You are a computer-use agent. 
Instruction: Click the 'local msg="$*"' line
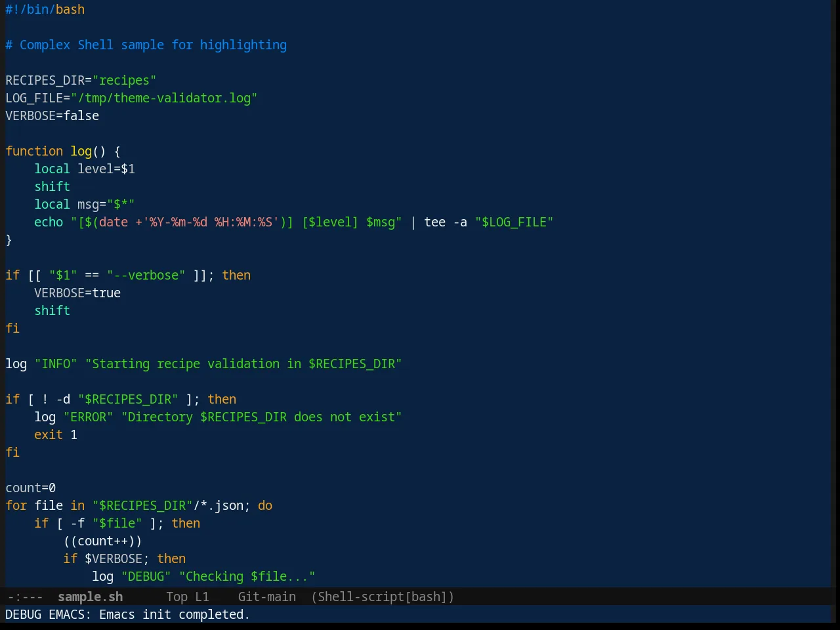point(85,204)
